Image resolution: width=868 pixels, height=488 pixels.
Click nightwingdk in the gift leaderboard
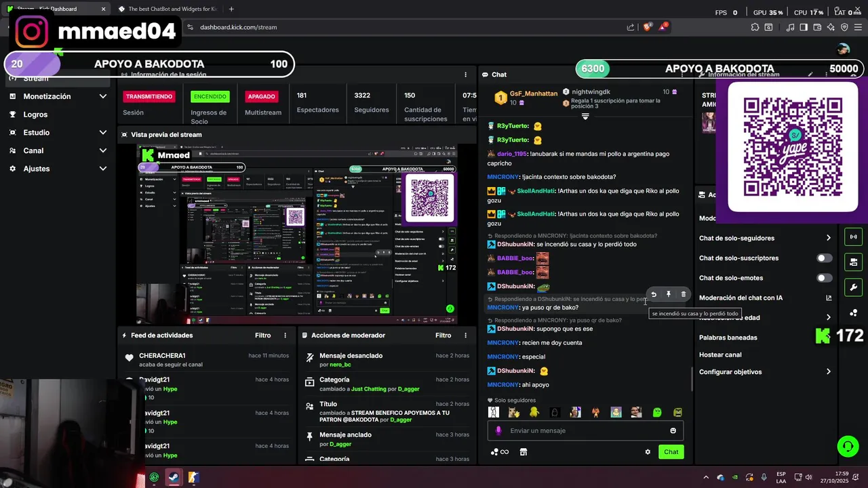click(x=591, y=91)
